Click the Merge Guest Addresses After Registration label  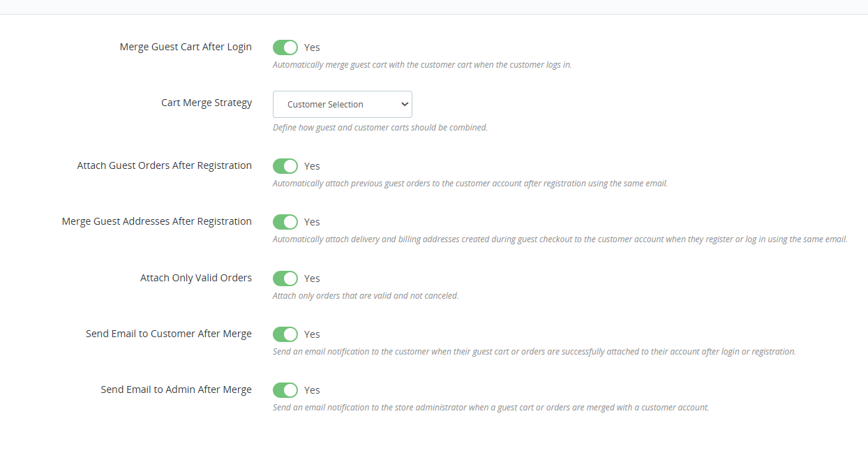(157, 221)
